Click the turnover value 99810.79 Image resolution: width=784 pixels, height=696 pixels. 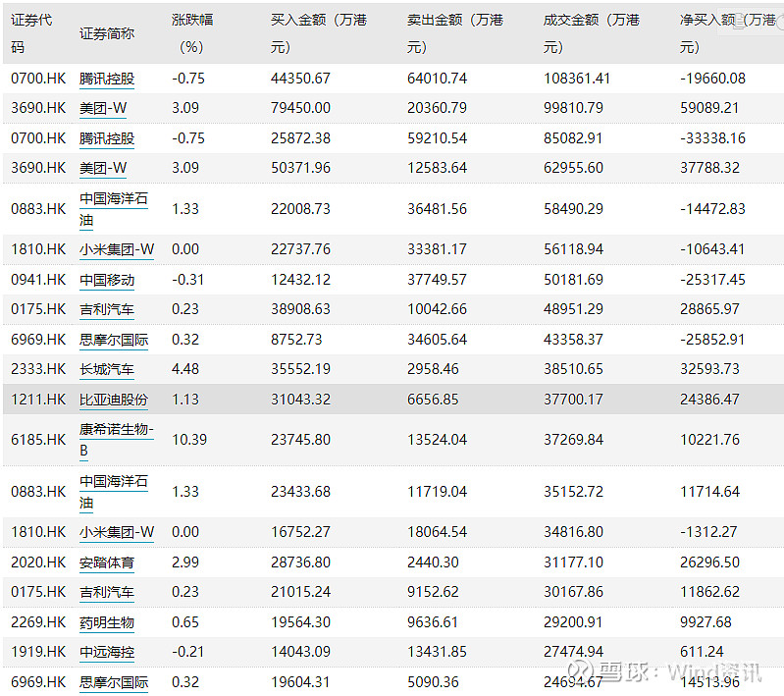pyautogui.click(x=573, y=108)
